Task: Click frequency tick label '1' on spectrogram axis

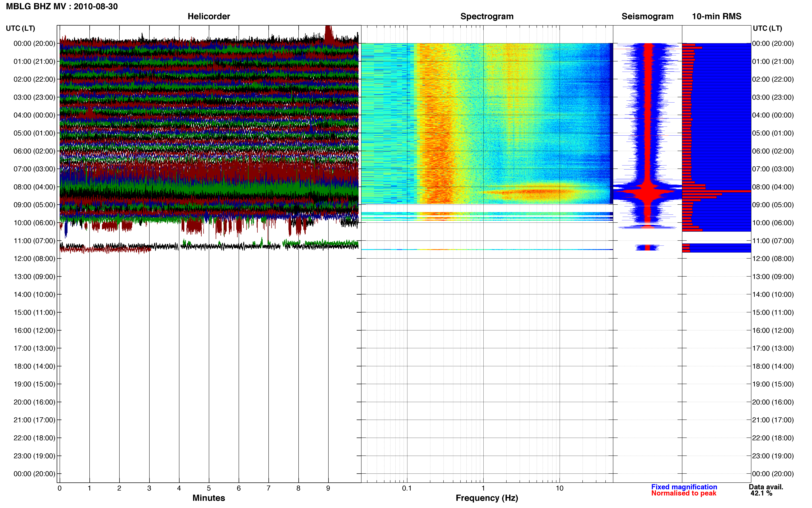Action: pyautogui.click(x=483, y=488)
